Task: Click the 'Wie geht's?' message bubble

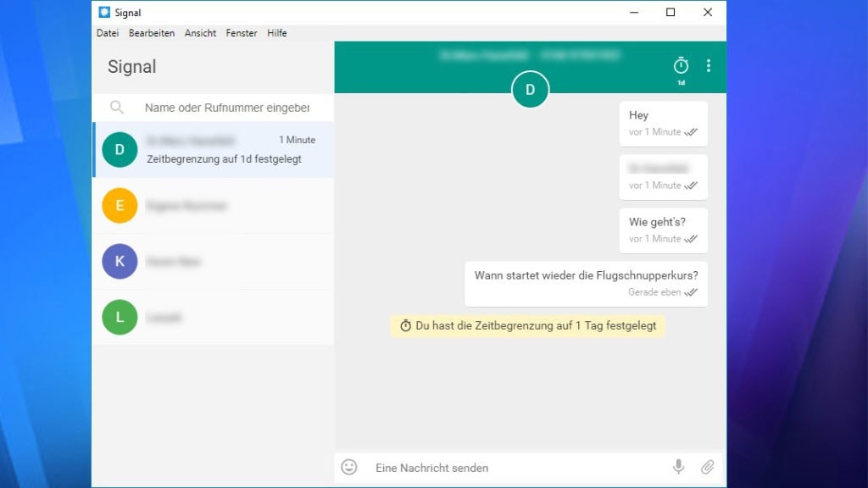Action: pyautogui.click(x=663, y=230)
